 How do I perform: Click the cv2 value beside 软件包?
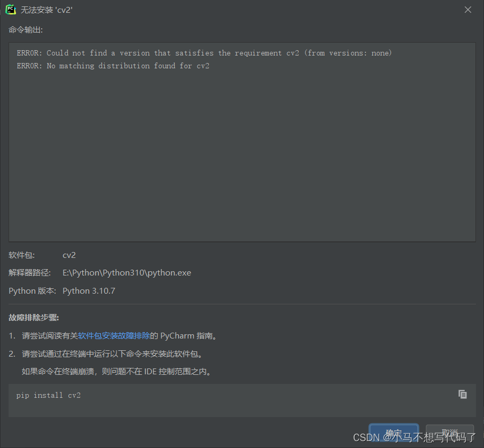(69, 255)
